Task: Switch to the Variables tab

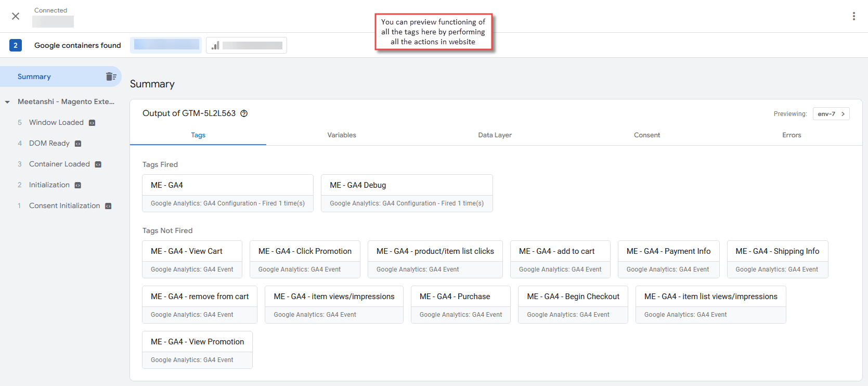Action: click(342, 135)
